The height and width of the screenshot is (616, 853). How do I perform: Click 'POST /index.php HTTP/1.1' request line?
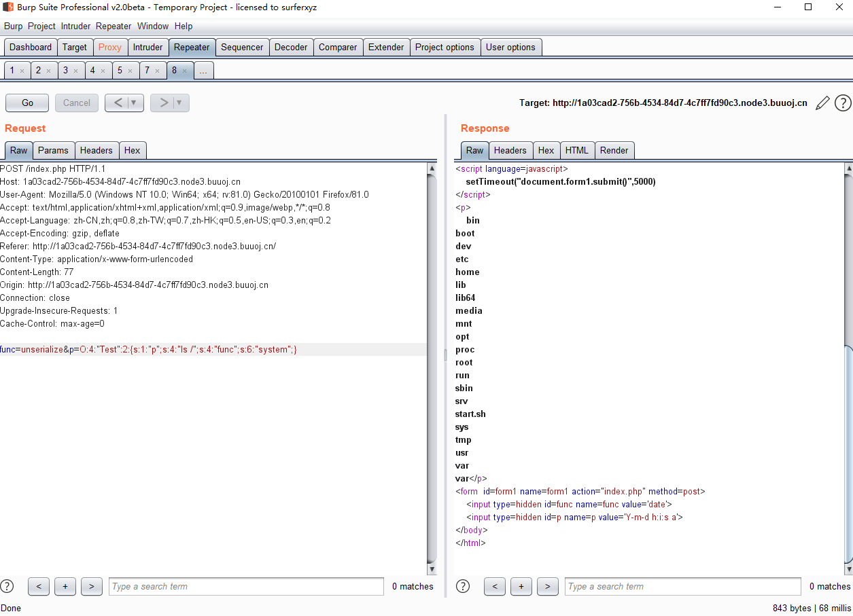tap(53, 168)
